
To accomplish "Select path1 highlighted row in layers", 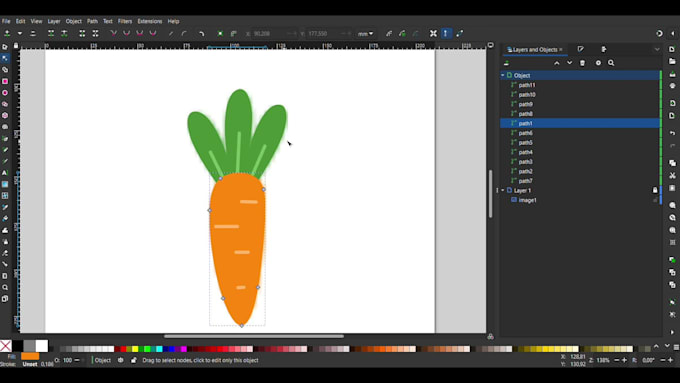I will (581, 123).
